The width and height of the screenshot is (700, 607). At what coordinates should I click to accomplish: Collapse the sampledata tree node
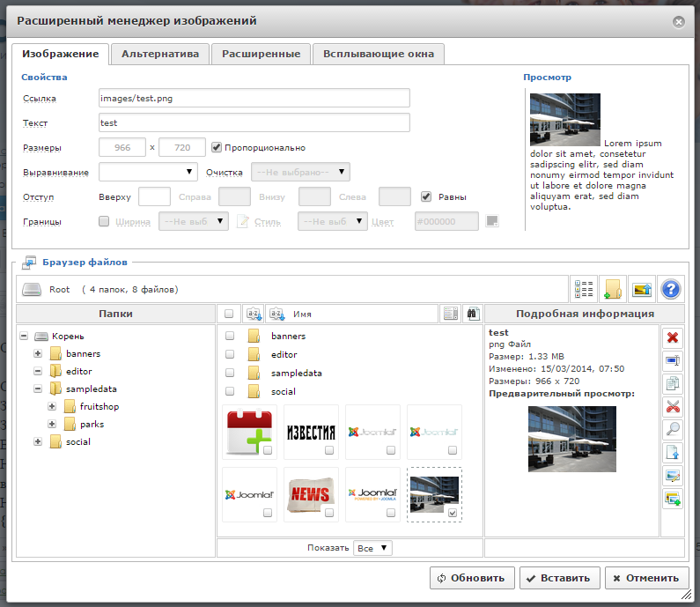click(38, 389)
